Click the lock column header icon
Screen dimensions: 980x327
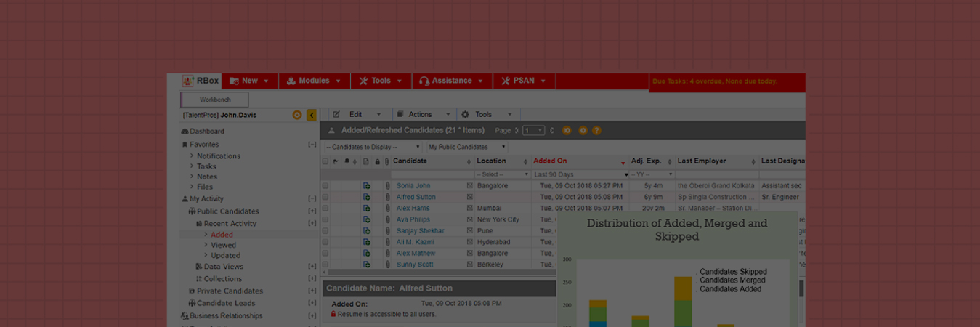377,161
